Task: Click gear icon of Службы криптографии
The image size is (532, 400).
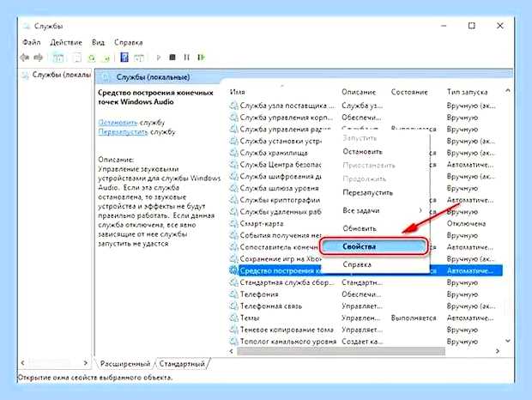Action: [x=233, y=200]
